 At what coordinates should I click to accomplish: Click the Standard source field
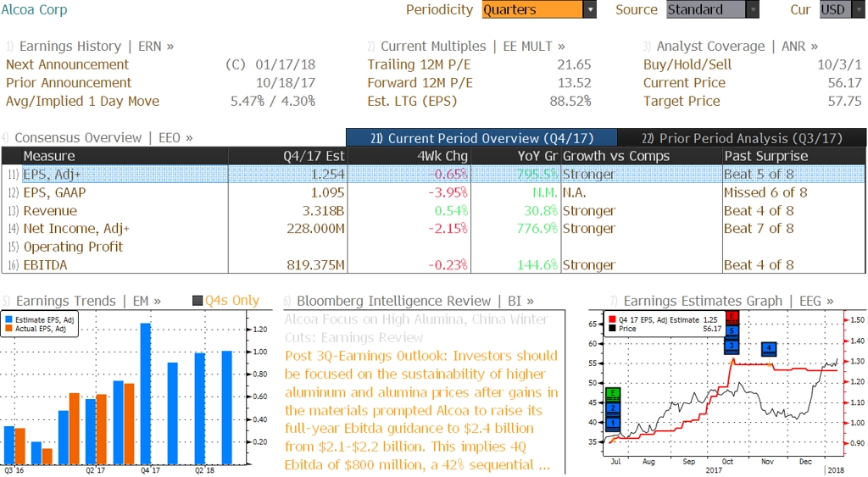pyautogui.click(x=706, y=9)
